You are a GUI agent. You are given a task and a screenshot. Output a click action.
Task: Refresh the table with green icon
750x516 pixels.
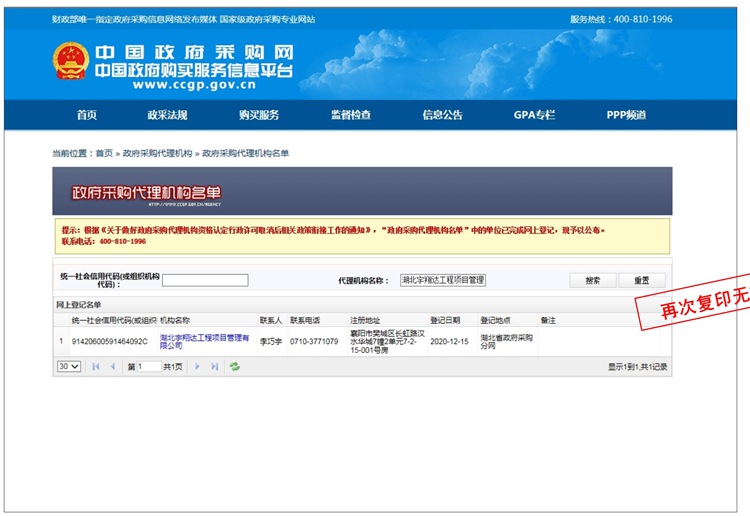pos(234,366)
